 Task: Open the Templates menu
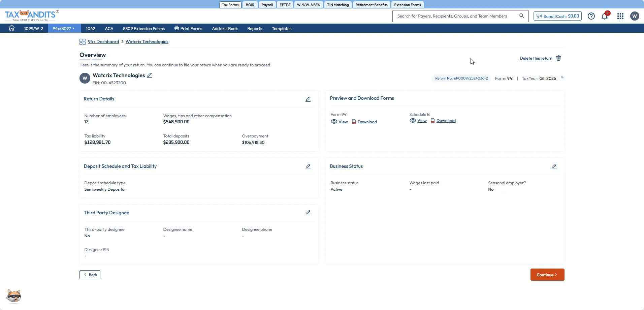282,28
